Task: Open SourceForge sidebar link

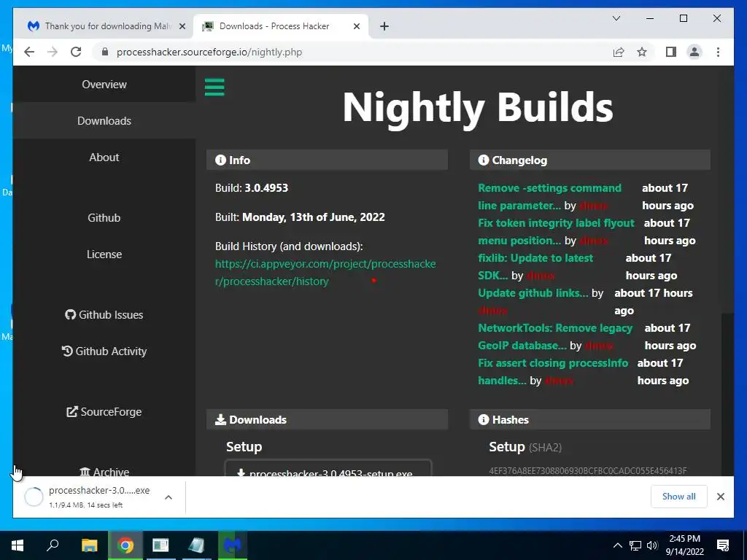Action: (x=104, y=412)
